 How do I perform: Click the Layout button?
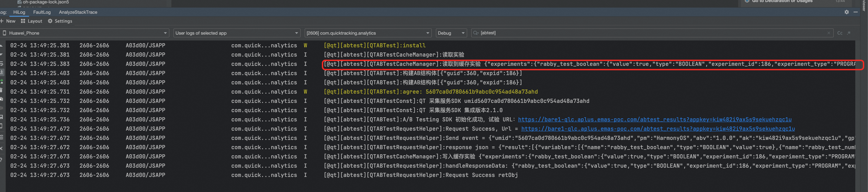(x=31, y=21)
